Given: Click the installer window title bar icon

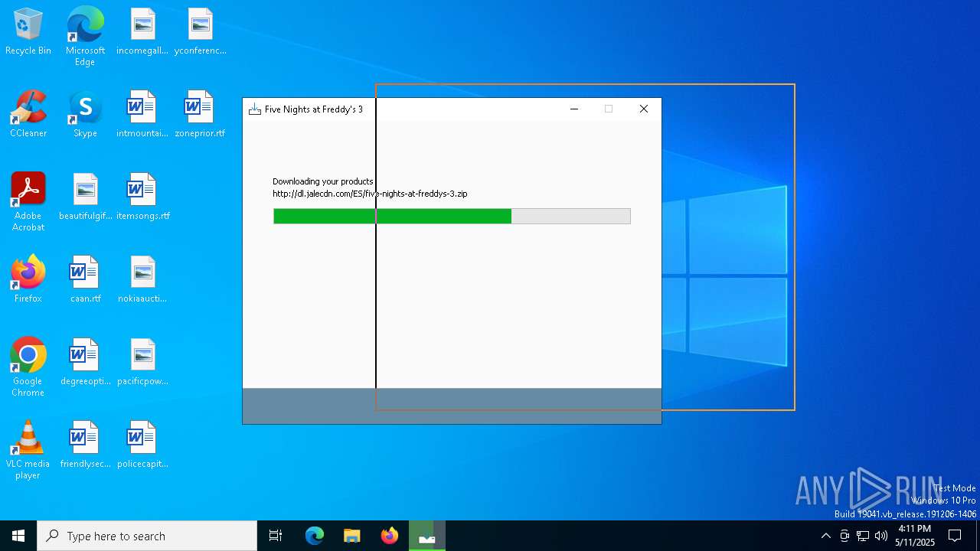Looking at the screenshot, I should click(254, 109).
